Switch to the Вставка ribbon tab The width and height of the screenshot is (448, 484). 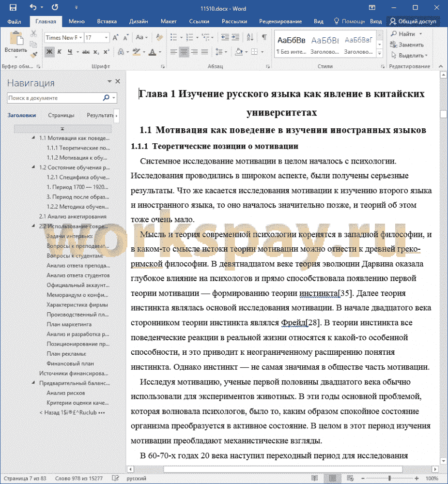click(x=107, y=21)
